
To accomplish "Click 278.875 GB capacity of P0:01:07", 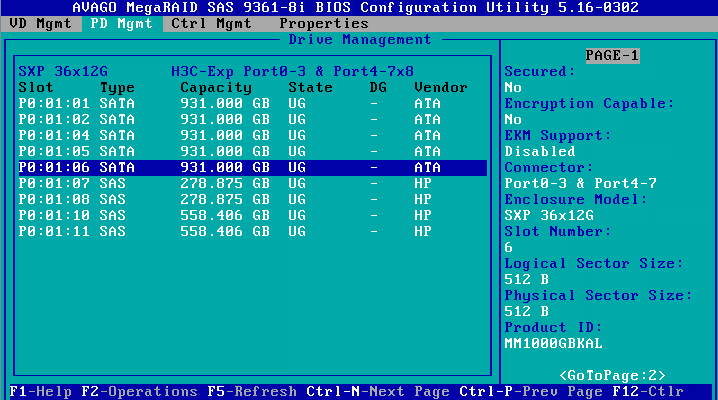I will (225, 184).
